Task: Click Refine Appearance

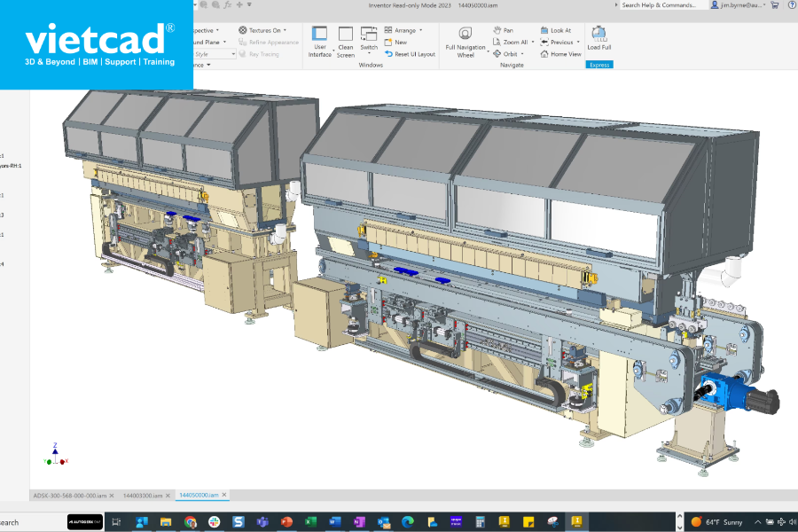Action: [269, 43]
